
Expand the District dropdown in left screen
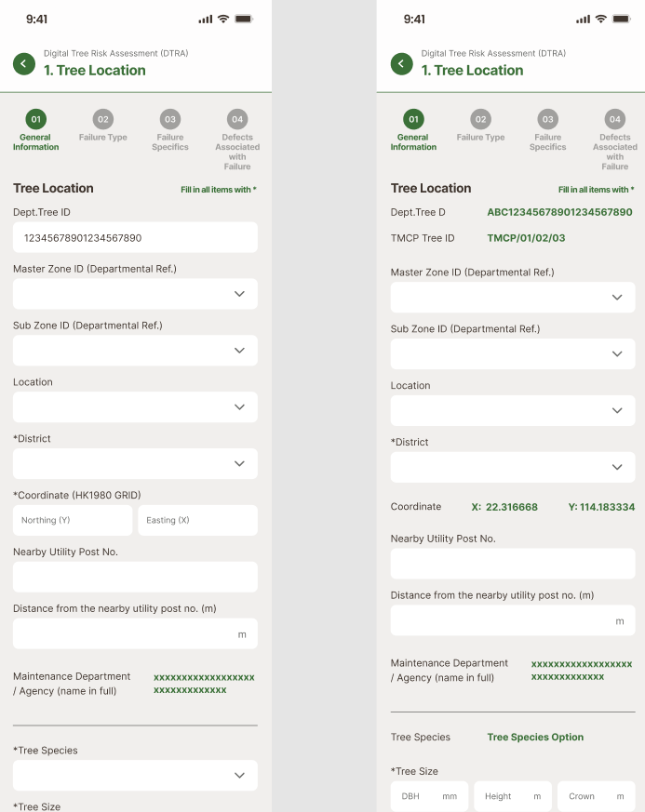pos(135,463)
